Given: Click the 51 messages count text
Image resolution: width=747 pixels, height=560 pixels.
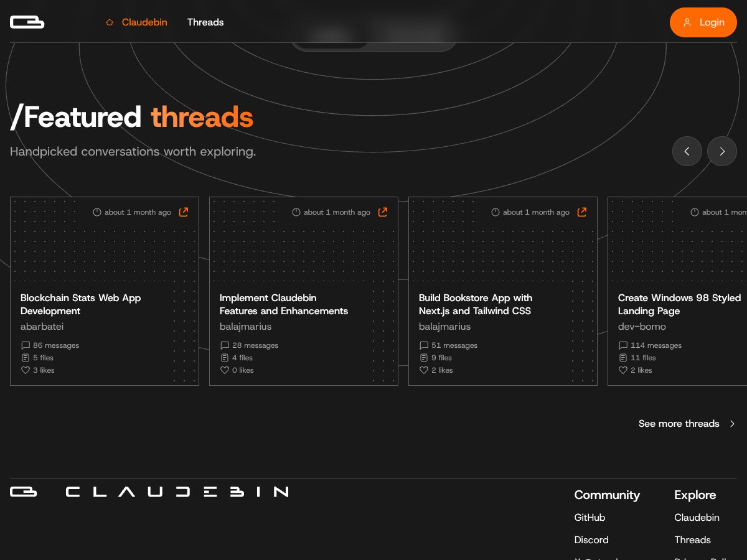Looking at the screenshot, I should pyautogui.click(x=454, y=345).
